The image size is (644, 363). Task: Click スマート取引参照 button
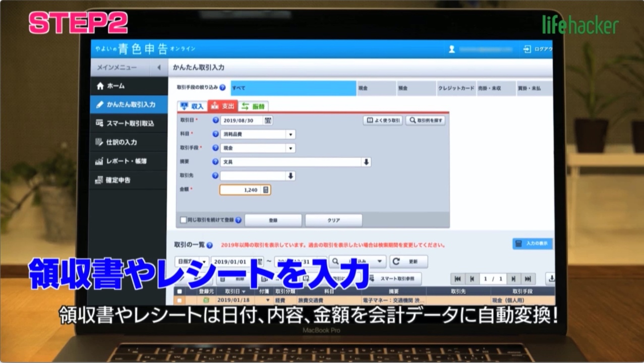395,279
